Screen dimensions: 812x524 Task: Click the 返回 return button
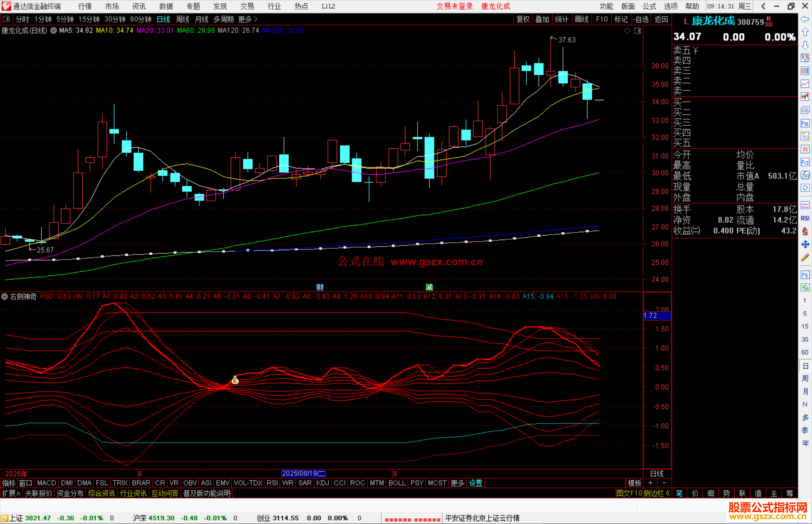[661, 19]
